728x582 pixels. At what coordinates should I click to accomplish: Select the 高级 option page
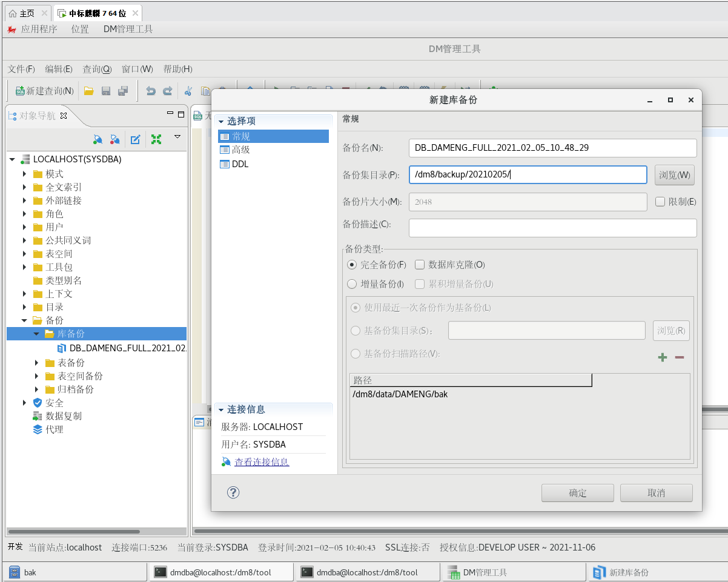pyautogui.click(x=241, y=150)
